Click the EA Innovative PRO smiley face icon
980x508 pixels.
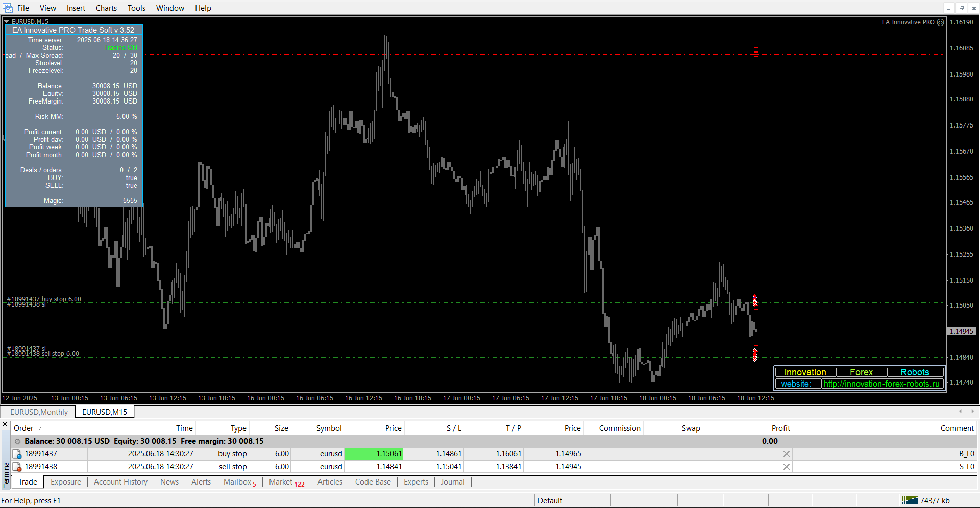click(x=940, y=22)
